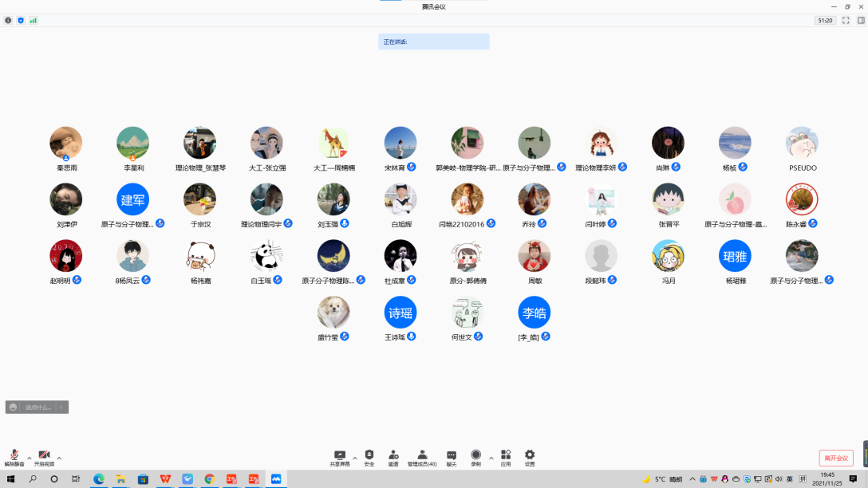Open manage members (管理成员) panel
Image resolution: width=868 pixels, height=488 pixels.
[422, 456]
